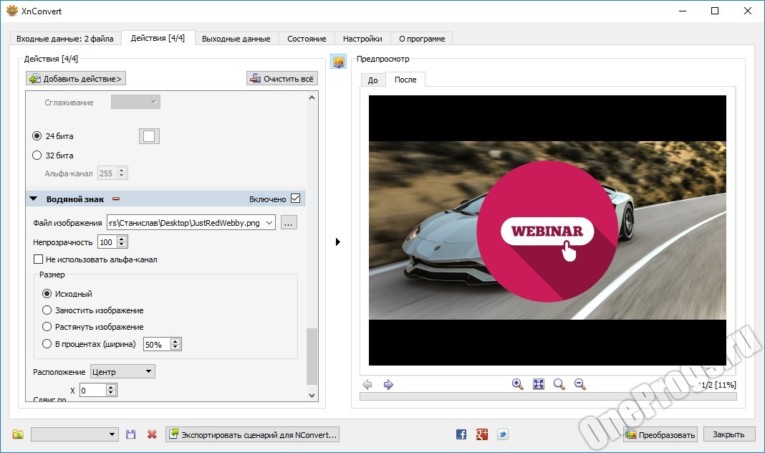Delete scenario with red X icon
Viewport: 765px width, 453px height.
(152, 434)
